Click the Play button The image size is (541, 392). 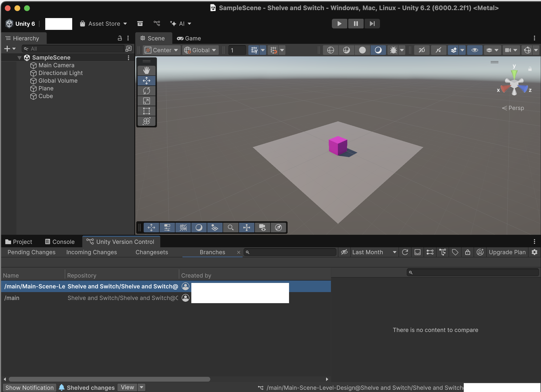coord(339,24)
